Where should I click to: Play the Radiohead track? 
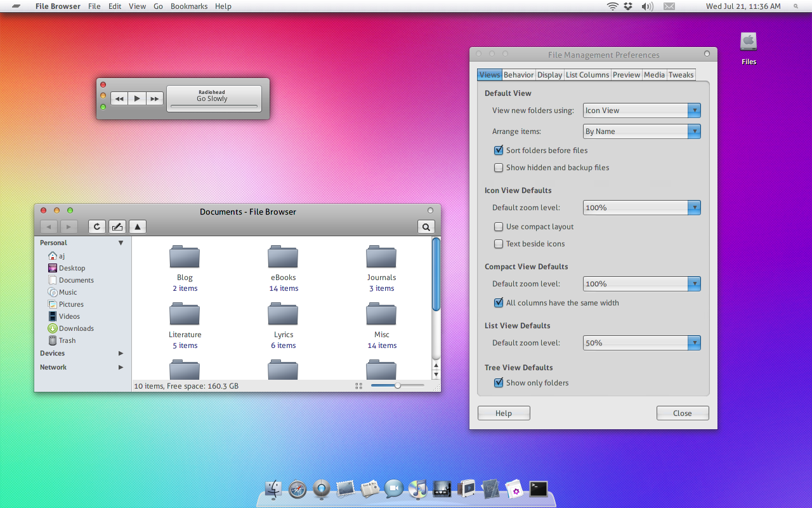point(137,98)
